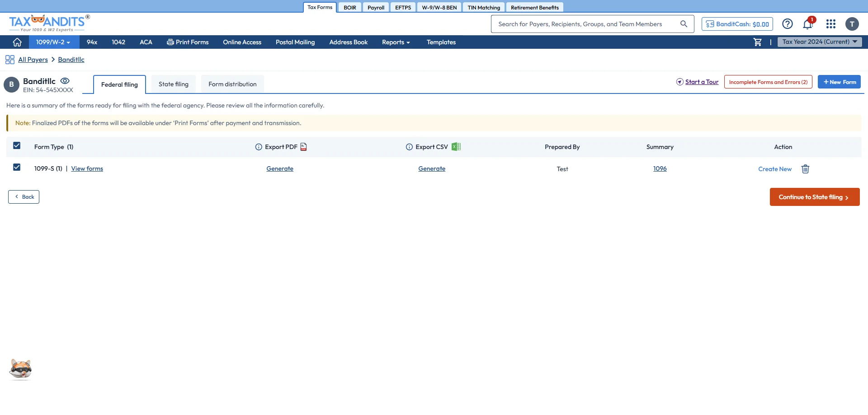Open Print Forms in navigation
Image resolution: width=868 pixels, height=415 pixels.
coord(188,42)
